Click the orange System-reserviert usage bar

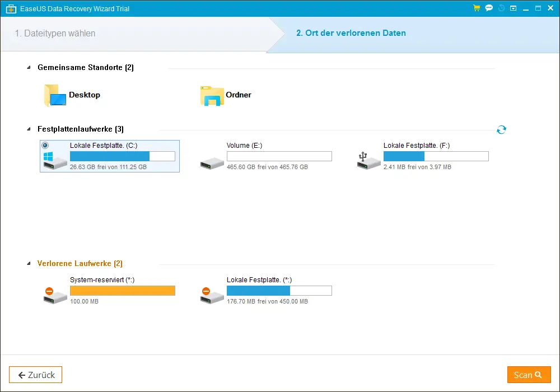(x=123, y=291)
